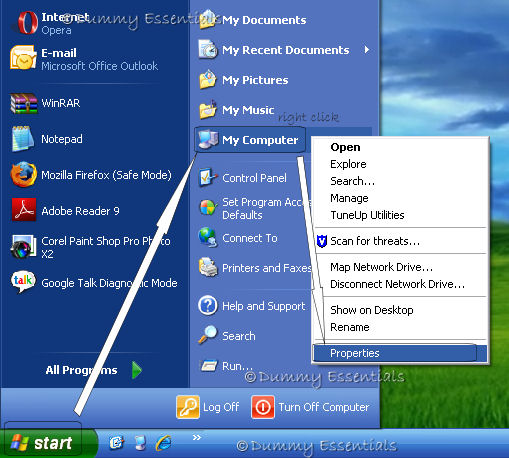Click the Printers and Faxes icon
The height and width of the screenshot is (458, 509).
pyautogui.click(x=208, y=267)
